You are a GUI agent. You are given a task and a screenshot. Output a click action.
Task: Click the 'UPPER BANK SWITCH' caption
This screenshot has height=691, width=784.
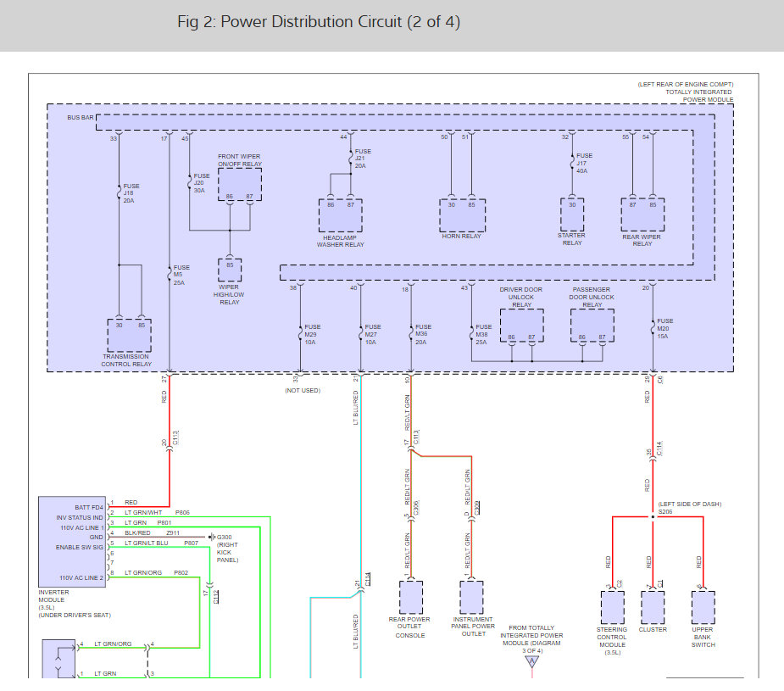[x=703, y=637]
